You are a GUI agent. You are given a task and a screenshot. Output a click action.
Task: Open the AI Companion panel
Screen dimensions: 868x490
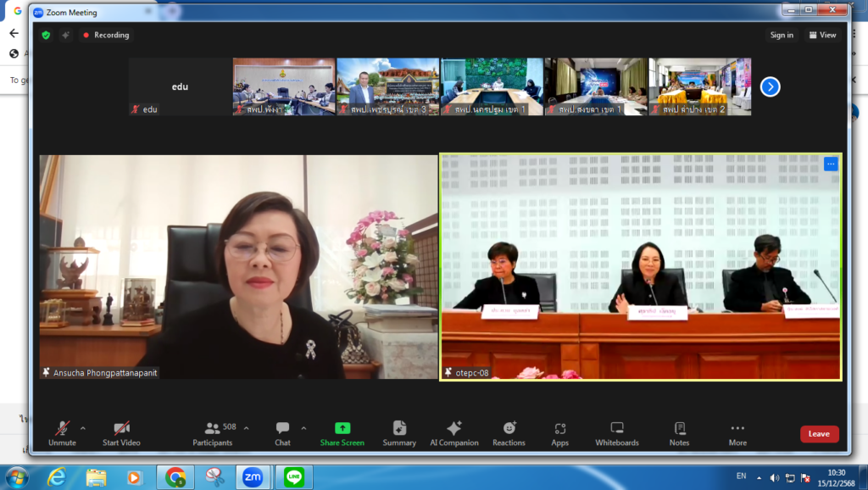tap(453, 432)
